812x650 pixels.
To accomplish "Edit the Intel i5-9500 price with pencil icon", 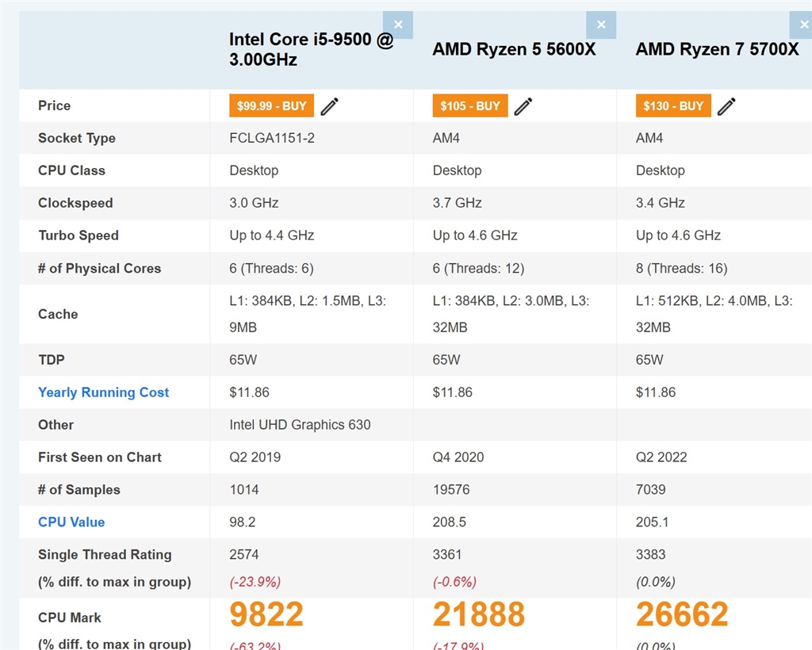I will tap(330, 106).
